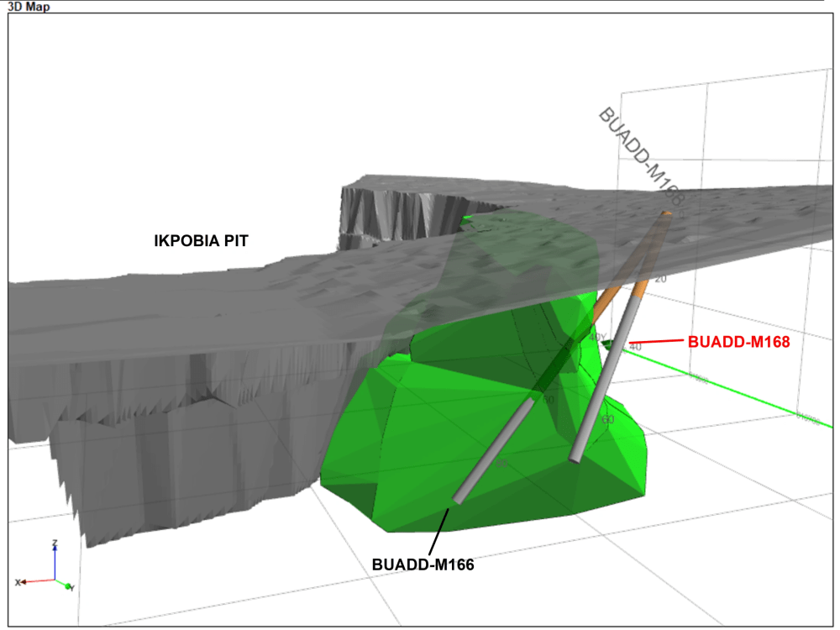Image resolution: width=840 pixels, height=630 pixels.
Task: Click the red BUADD-M168 annotation label
Action: (738, 343)
